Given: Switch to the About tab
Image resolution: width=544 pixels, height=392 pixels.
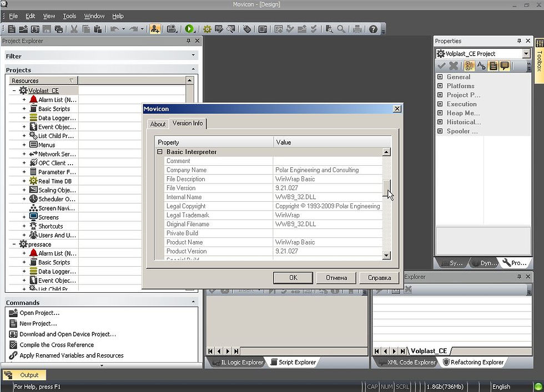Looking at the screenshot, I should [158, 124].
